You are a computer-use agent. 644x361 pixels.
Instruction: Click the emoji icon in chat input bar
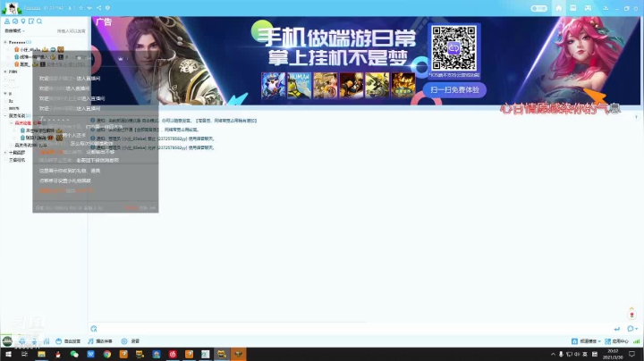(94, 329)
